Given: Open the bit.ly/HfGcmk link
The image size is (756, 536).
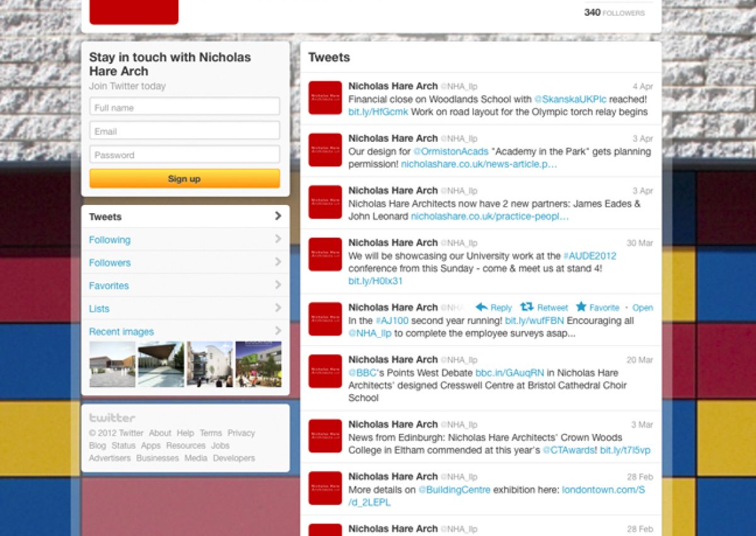Looking at the screenshot, I should (378, 112).
